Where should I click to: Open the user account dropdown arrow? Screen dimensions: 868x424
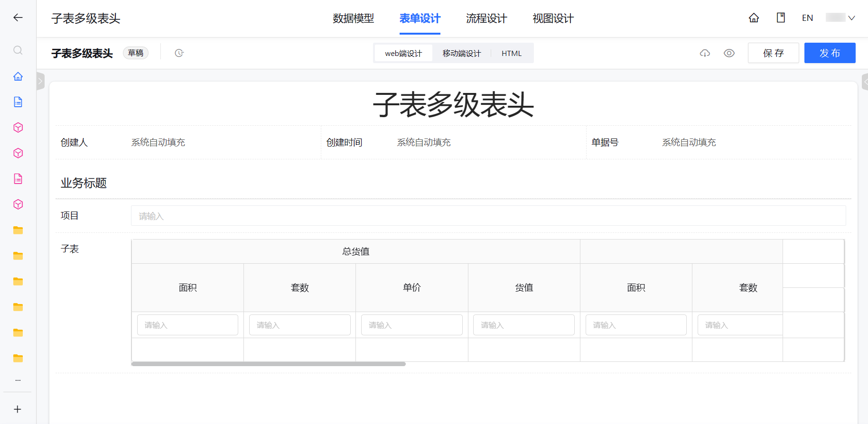coord(851,18)
